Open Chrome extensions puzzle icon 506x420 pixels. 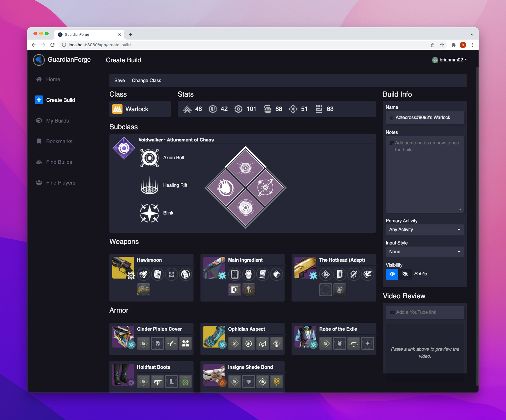453,45
